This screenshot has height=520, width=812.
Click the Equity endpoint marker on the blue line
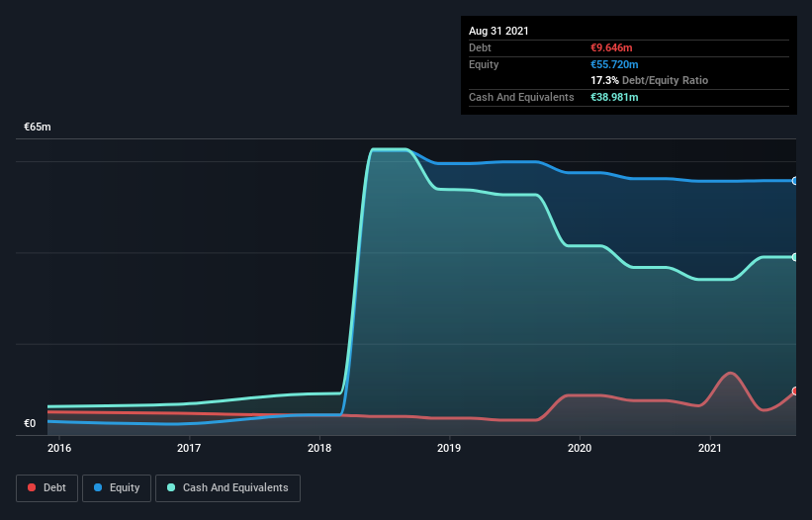tap(795, 181)
